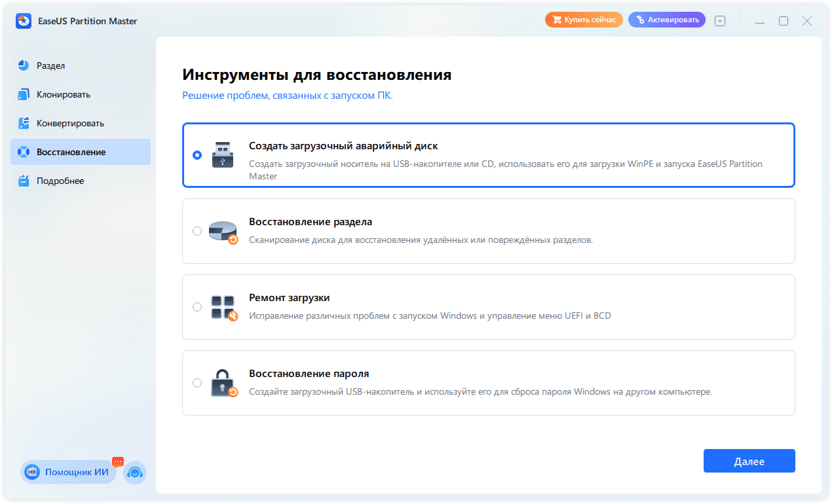Open the Подробнее sidebar item

[x=81, y=181]
